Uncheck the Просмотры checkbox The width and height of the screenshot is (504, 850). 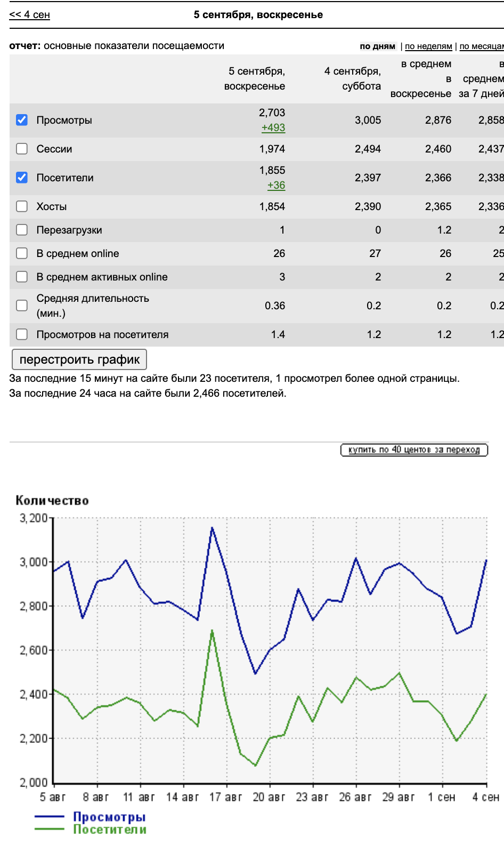click(x=22, y=120)
